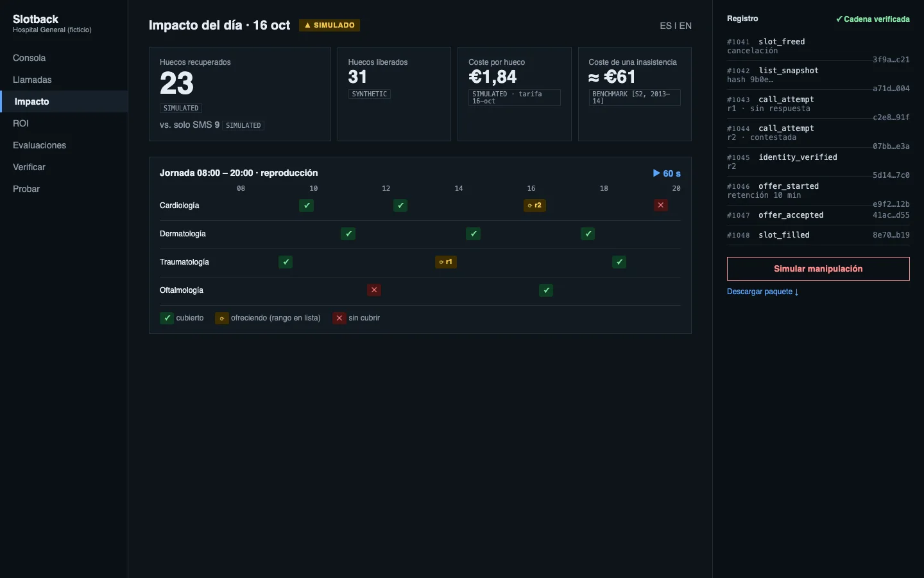This screenshot has height=578, width=924.
Task: Play the 60 s day replay
Action: pyautogui.click(x=667, y=173)
